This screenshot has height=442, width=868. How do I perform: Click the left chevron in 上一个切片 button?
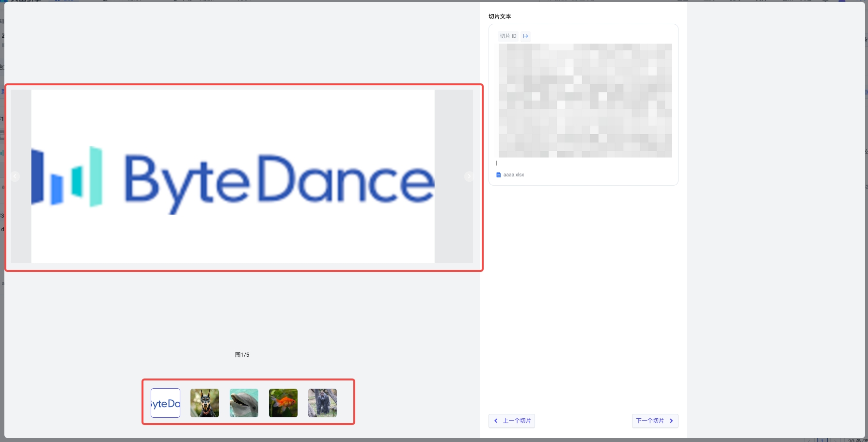point(496,421)
